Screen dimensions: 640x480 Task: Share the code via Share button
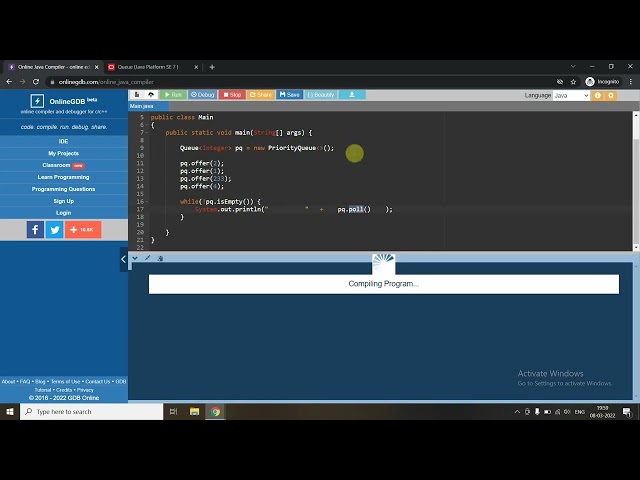(x=260, y=95)
